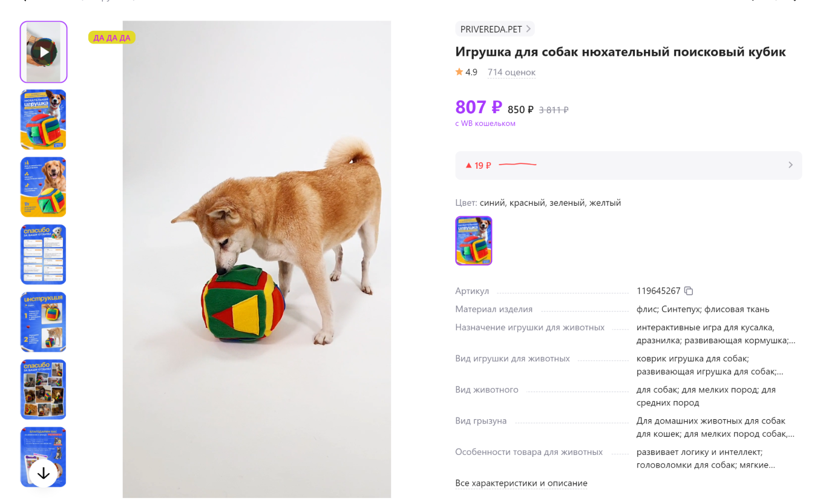
Task: Open the first спасибо reviews thumbnail
Action: [x=44, y=254]
